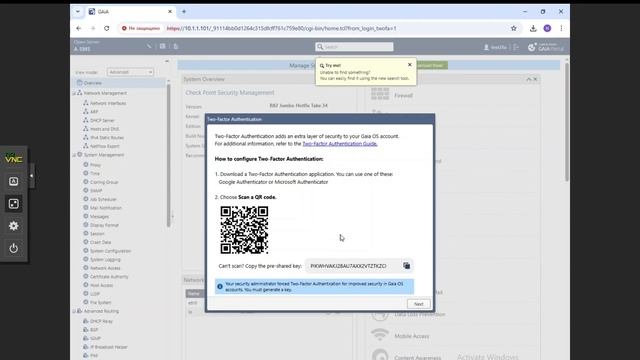Click the not-secure site warning badge

point(141,28)
